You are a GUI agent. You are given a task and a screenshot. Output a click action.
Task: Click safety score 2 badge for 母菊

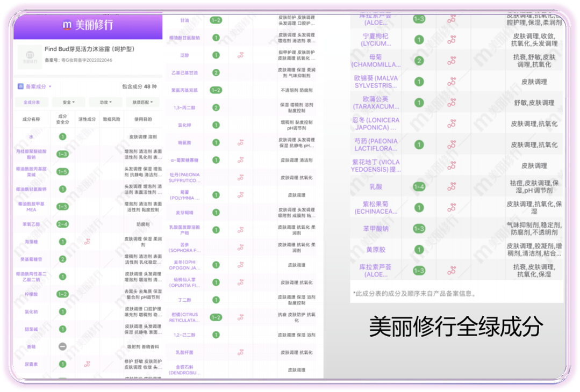[x=419, y=61]
